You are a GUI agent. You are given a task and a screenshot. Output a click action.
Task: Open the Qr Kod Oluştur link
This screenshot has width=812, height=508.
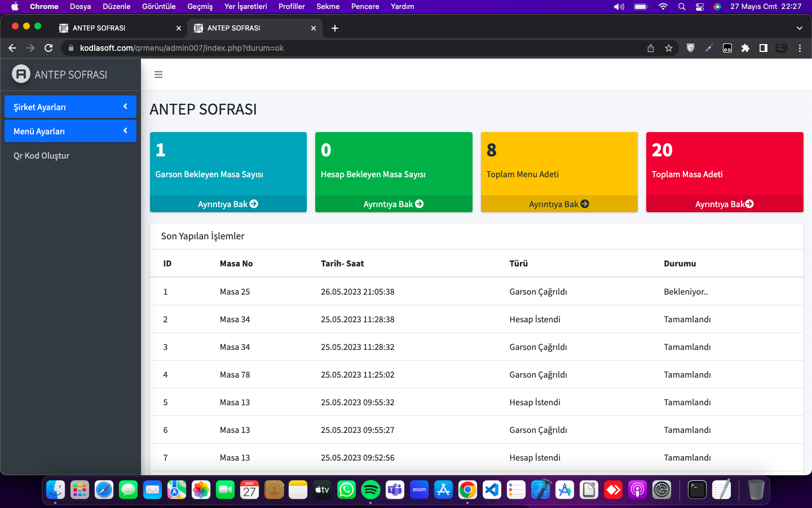[42, 156]
